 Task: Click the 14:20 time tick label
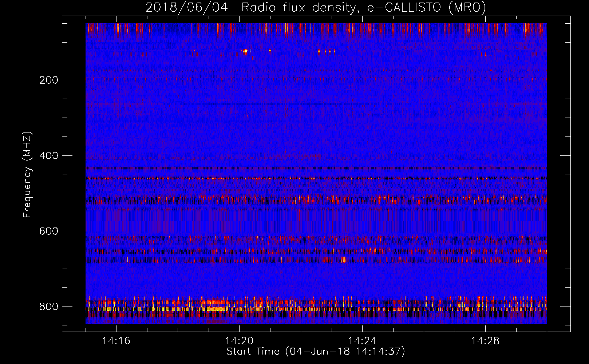point(239,341)
